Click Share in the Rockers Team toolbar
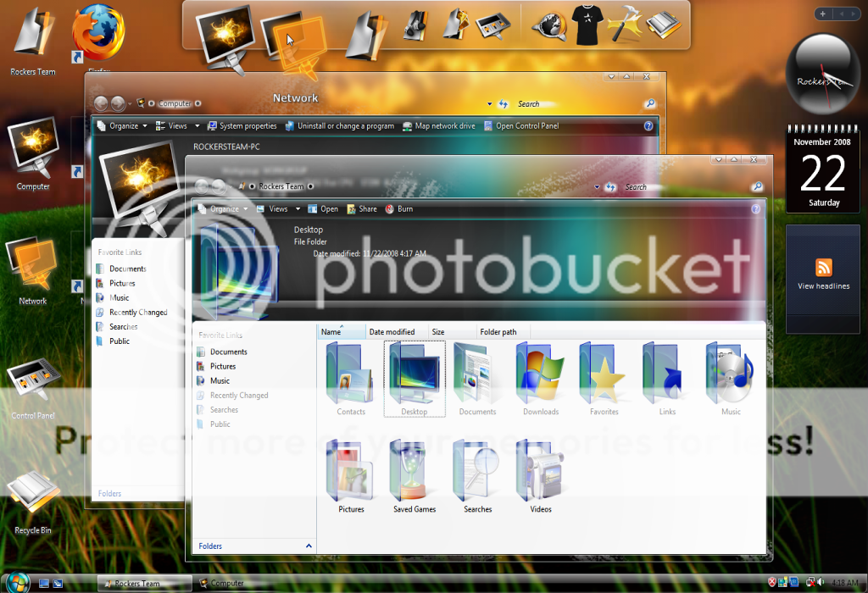Screen dimensions: 868x593 tap(362, 209)
